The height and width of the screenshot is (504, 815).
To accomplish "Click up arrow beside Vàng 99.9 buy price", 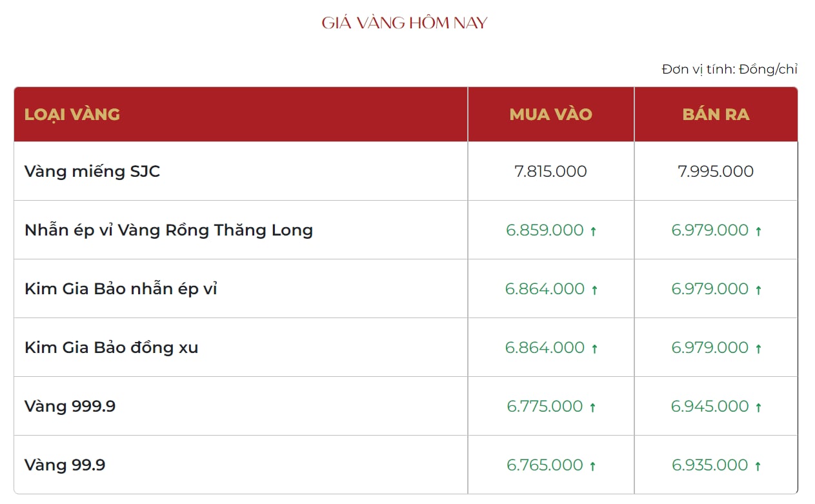I will pyautogui.click(x=593, y=466).
